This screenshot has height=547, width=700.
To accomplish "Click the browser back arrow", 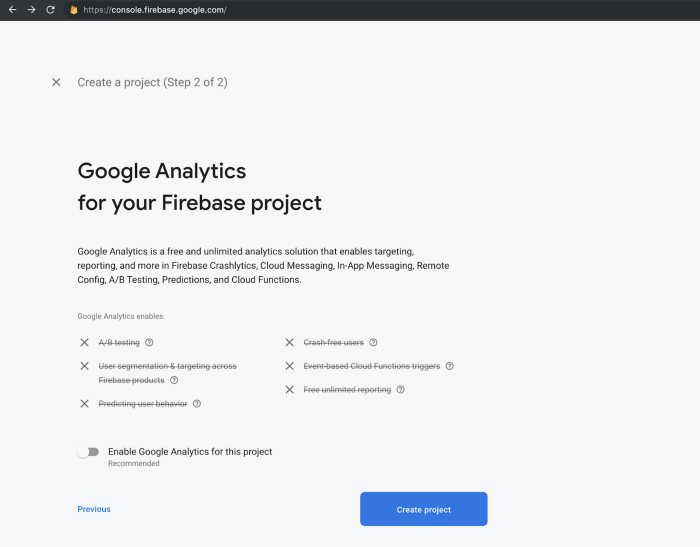I will (x=12, y=10).
